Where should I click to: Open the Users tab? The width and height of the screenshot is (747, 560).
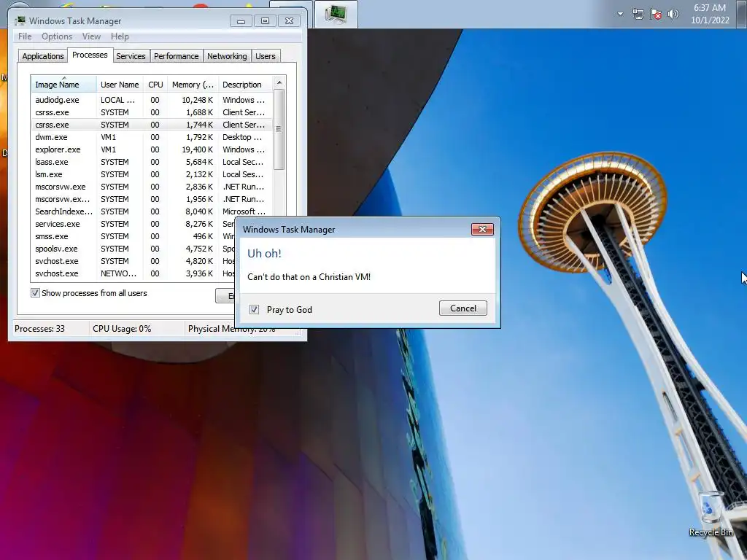(x=266, y=56)
